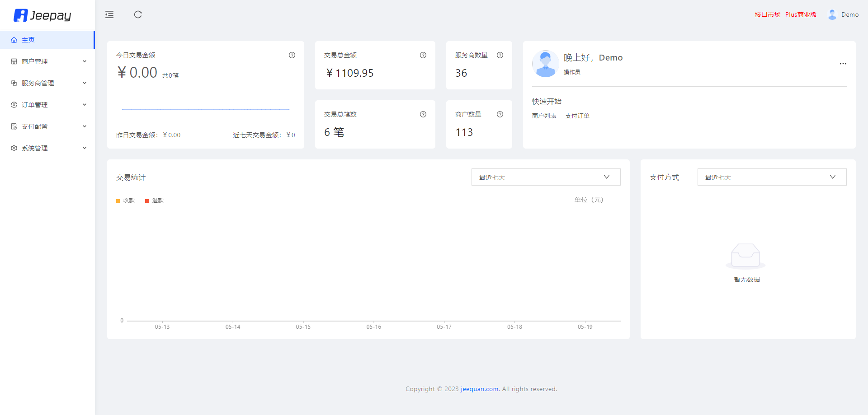The width and height of the screenshot is (868, 415).
Task: Expand the 订单管理 sidebar menu
Action: [47, 105]
